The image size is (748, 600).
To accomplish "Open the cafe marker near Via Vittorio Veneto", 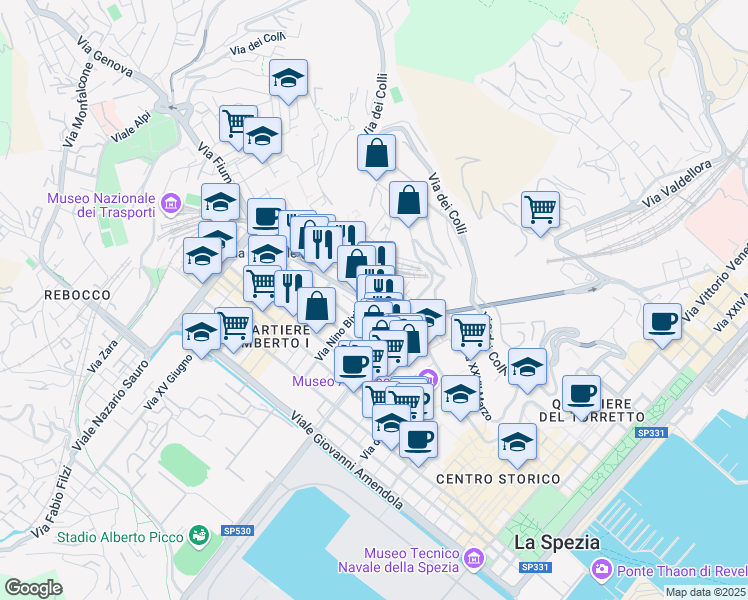I will point(662,322).
